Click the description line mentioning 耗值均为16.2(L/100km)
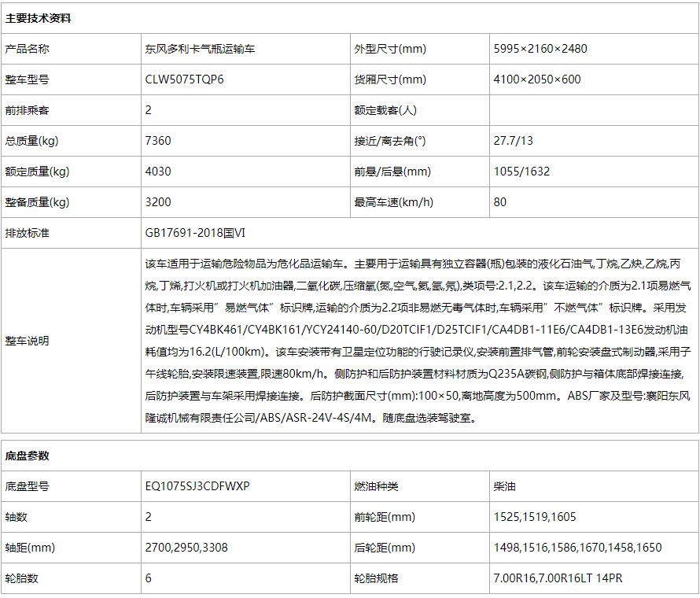This screenshot has height=598, width=700. pyautogui.click(x=418, y=352)
